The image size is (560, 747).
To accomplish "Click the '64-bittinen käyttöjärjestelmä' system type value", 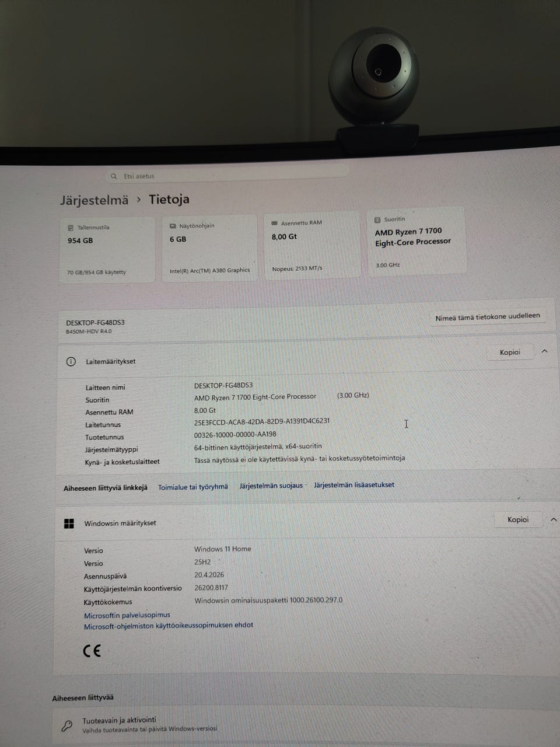I will point(258,446).
